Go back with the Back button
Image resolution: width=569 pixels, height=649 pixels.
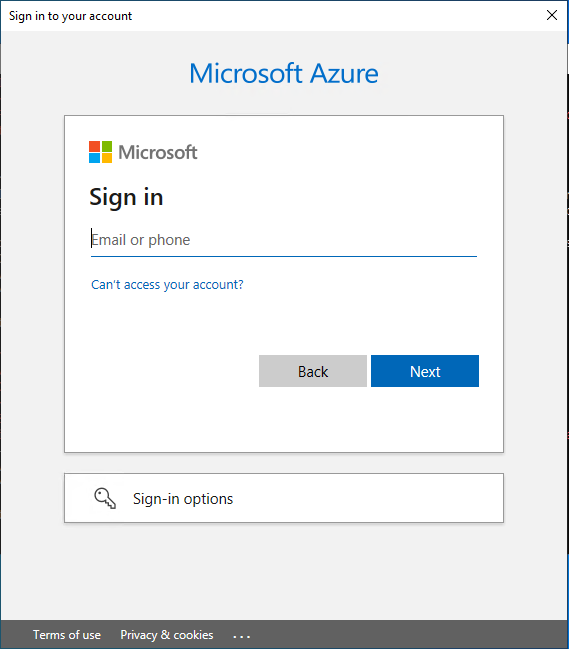pos(313,371)
